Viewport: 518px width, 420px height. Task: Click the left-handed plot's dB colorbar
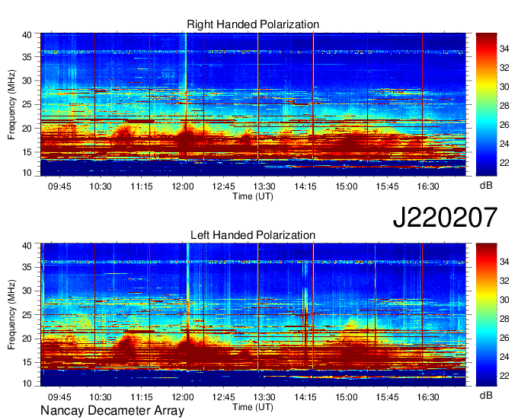coord(486,315)
